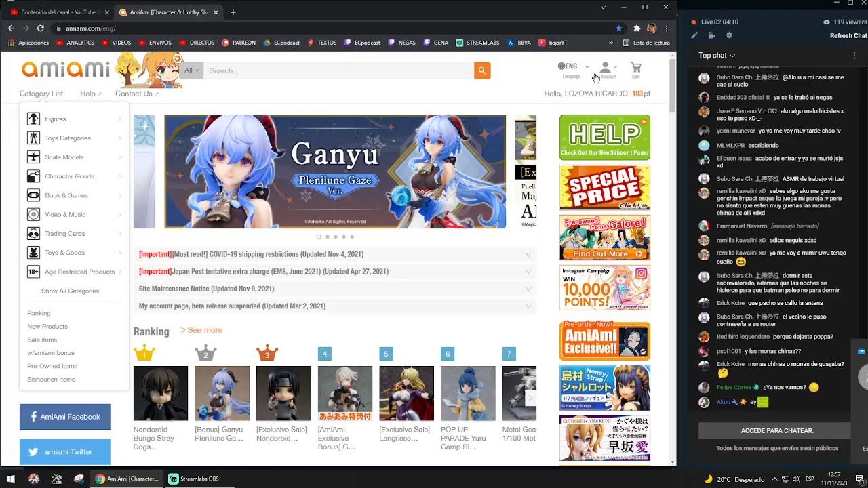Open the Account person icon
This screenshot has width=868, height=488.
[x=606, y=68]
